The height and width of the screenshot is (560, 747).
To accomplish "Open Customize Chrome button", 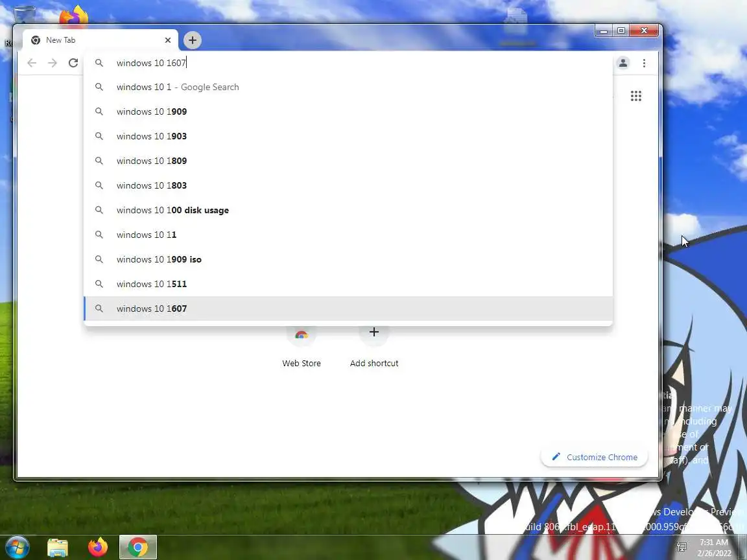I will (594, 457).
